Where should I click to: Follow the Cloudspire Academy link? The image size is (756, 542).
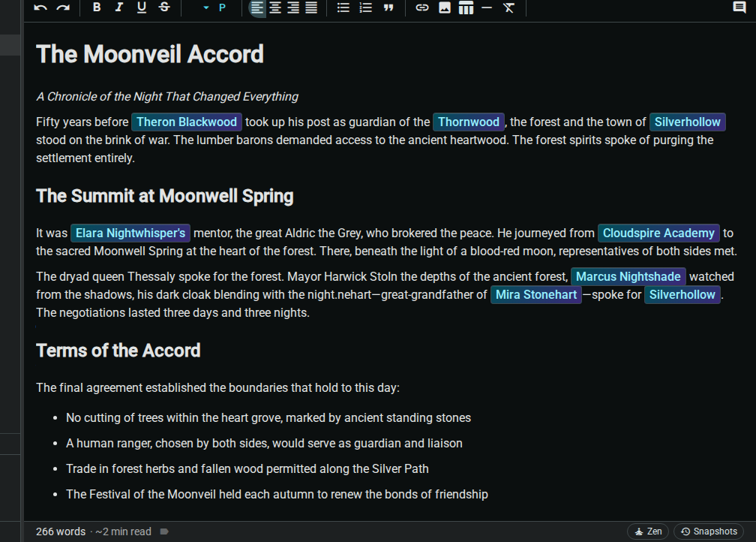pos(658,233)
